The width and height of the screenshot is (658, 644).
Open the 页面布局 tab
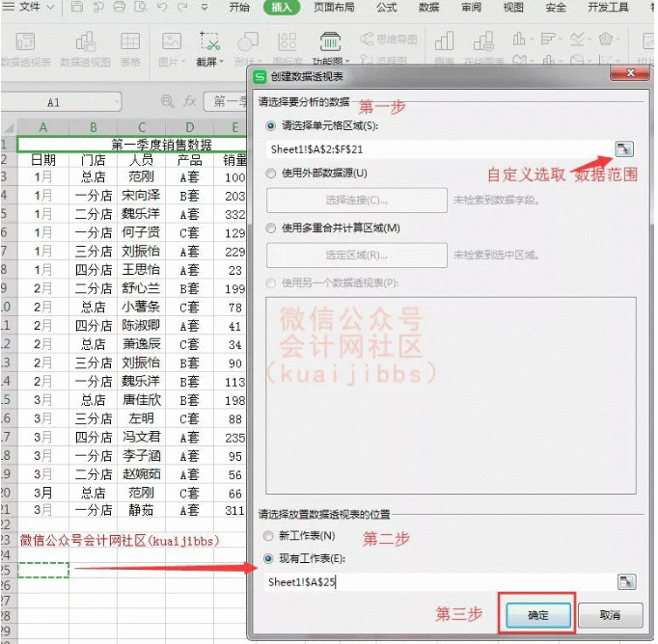(x=334, y=7)
